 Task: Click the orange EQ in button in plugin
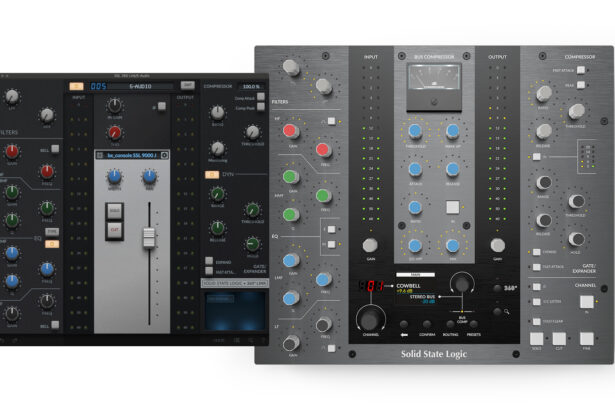[52, 244]
